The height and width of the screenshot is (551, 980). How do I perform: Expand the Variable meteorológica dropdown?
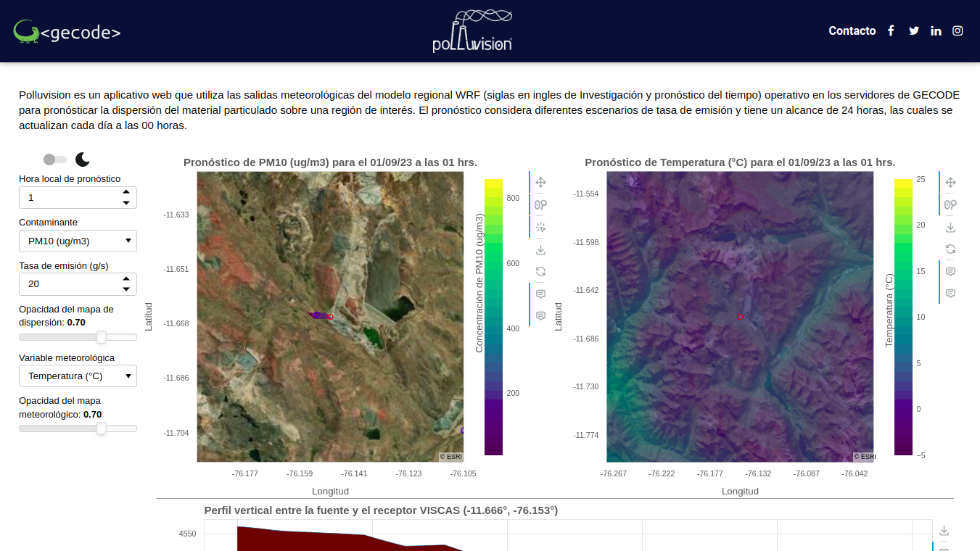coord(78,376)
